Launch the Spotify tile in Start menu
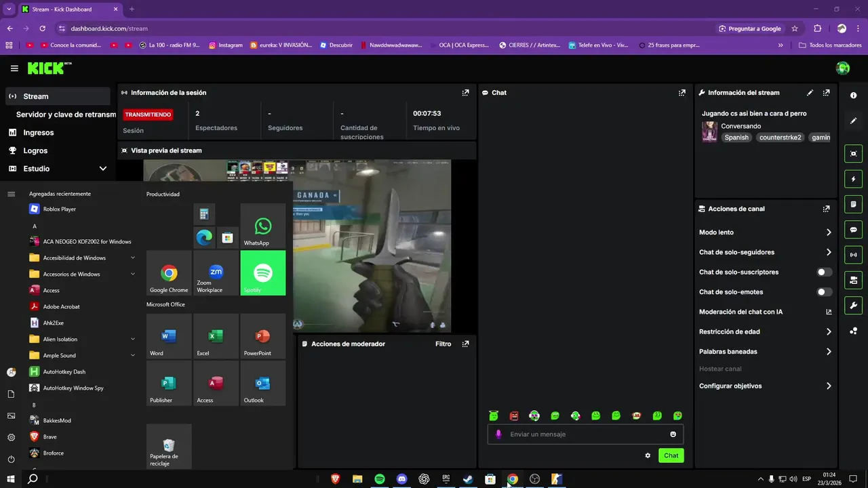868x488 pixels. (263, 273)
